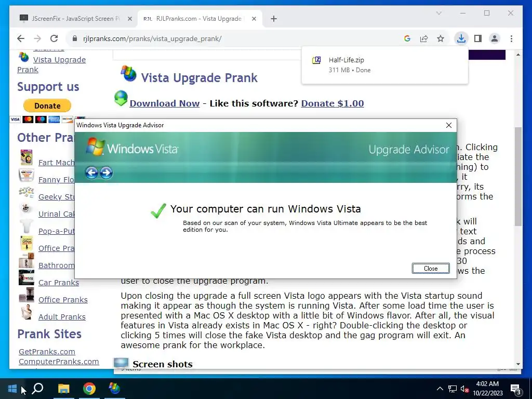The image size is (532, 399).
Task: Click the back arrow in Upgrade Advisor
Action: click(91, 172)
